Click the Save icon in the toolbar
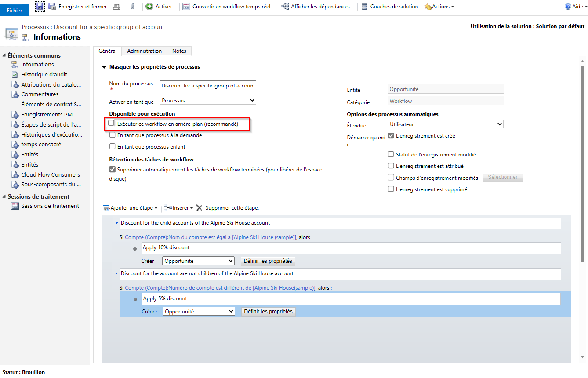Viewport: 588px width, 378px height. coord(39,6)
